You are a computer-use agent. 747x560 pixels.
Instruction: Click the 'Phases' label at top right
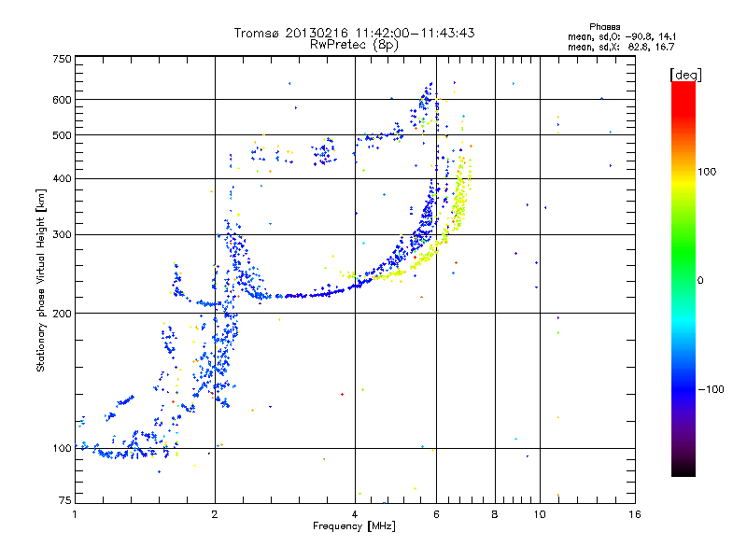604,27
